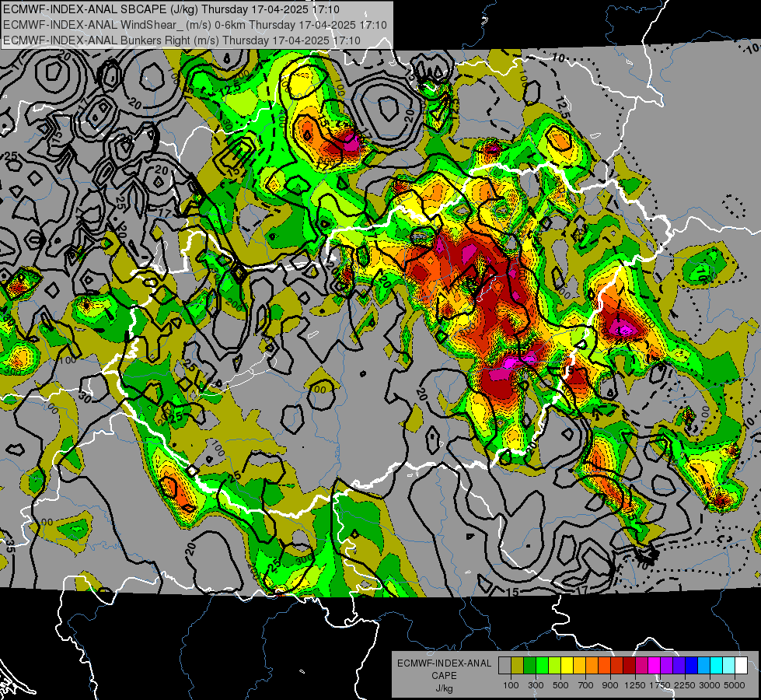Pick the dark green swatch left of the 300 tick
This screenshot has width=761, height=700.
click(x=529, y=666)
